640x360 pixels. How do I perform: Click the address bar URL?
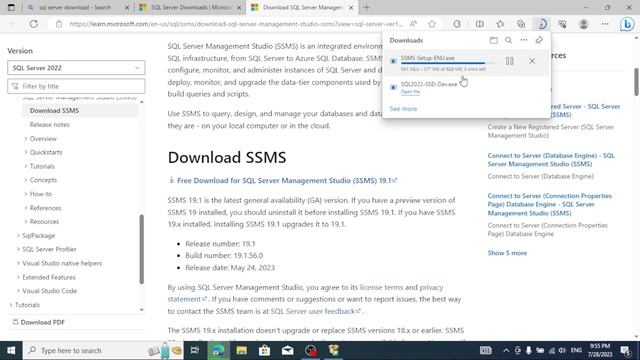click(x=236, y=24)
